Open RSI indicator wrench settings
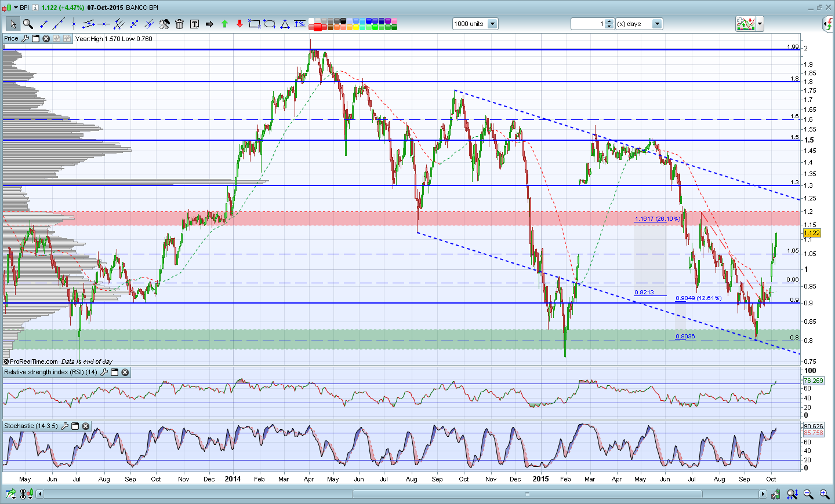 (x=104, y=372)
